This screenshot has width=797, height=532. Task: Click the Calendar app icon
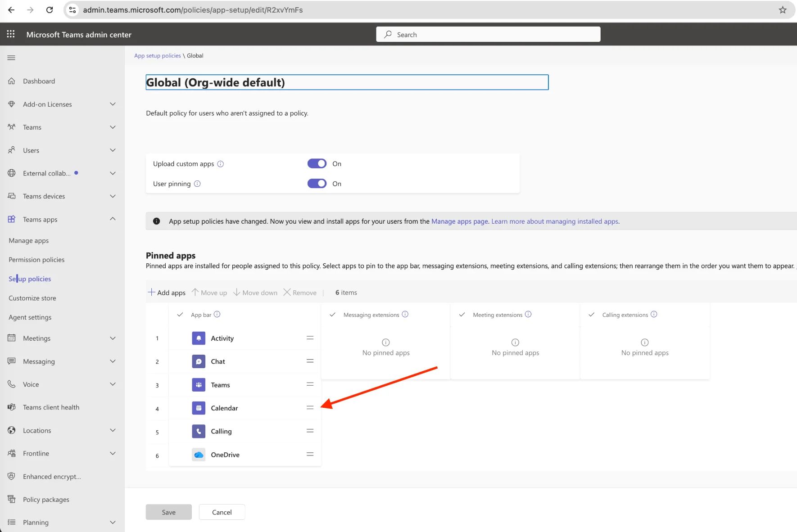coord(199,408)
